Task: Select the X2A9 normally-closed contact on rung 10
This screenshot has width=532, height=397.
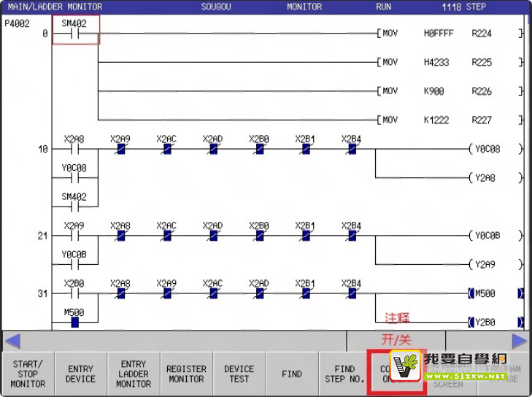Action: 120,149
